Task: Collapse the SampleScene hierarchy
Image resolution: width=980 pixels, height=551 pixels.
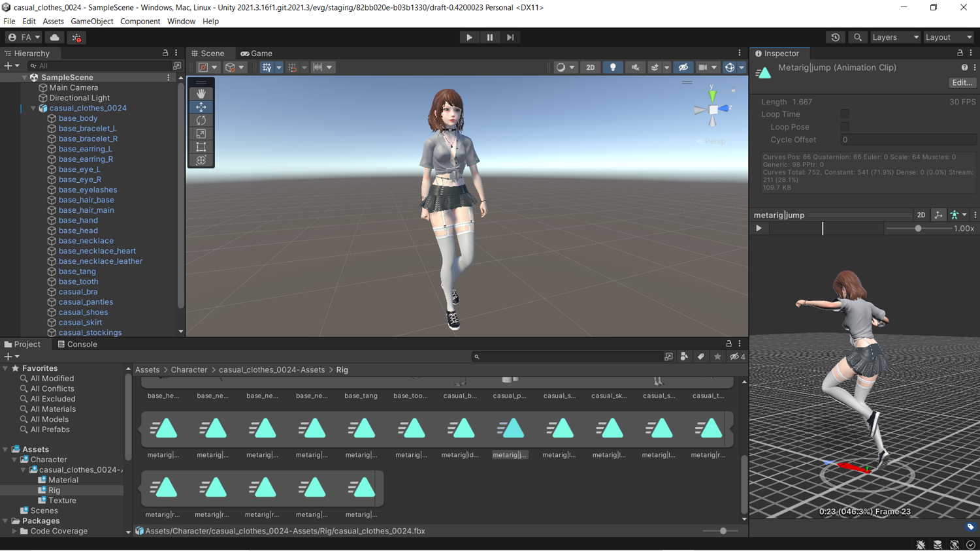Action: click(25, 78)
